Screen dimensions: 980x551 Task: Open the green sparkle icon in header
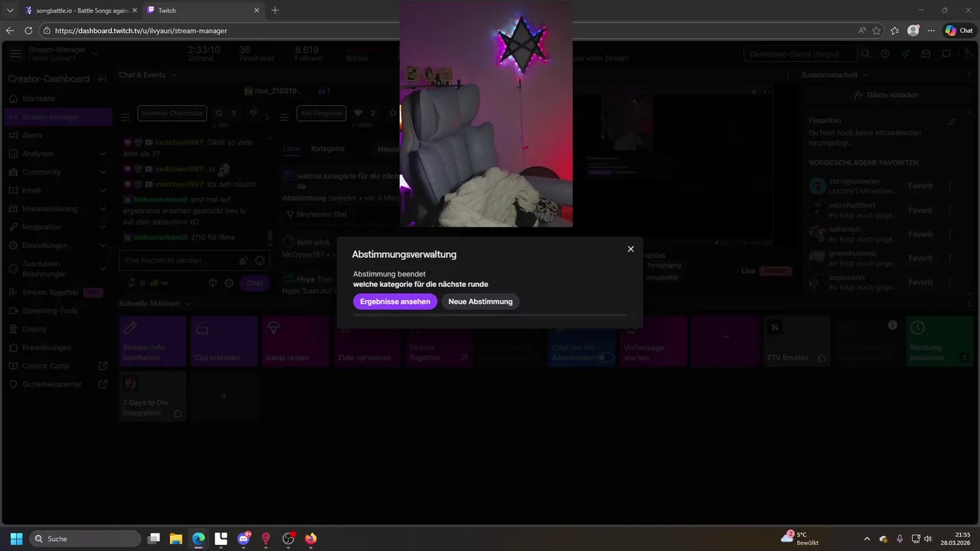tap(906, 54)
